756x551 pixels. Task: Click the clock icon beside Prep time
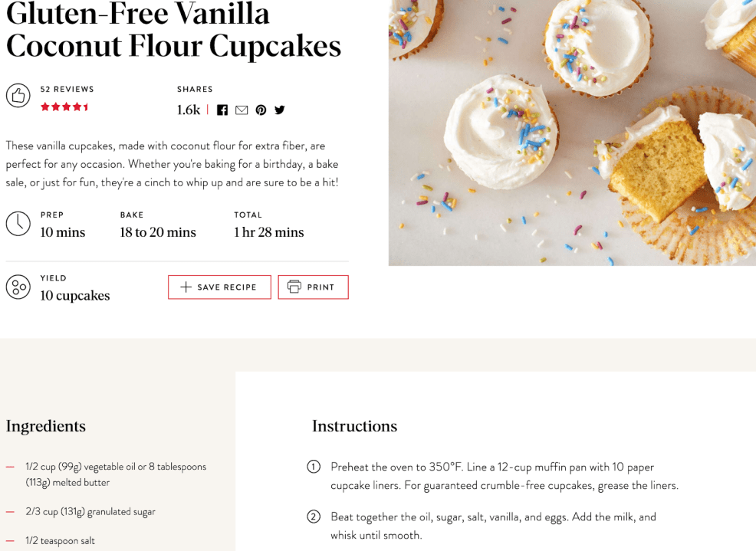[18, 224]
